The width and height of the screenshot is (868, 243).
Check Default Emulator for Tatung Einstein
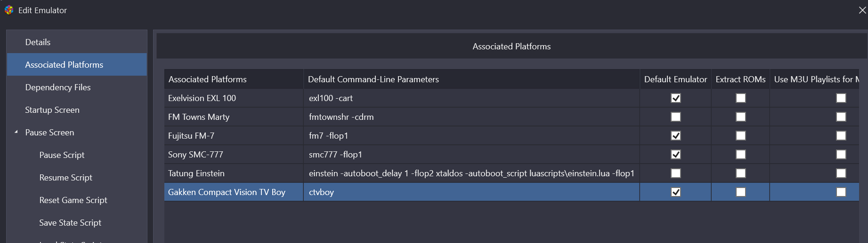pyautogui.click(x=676, y=173)
